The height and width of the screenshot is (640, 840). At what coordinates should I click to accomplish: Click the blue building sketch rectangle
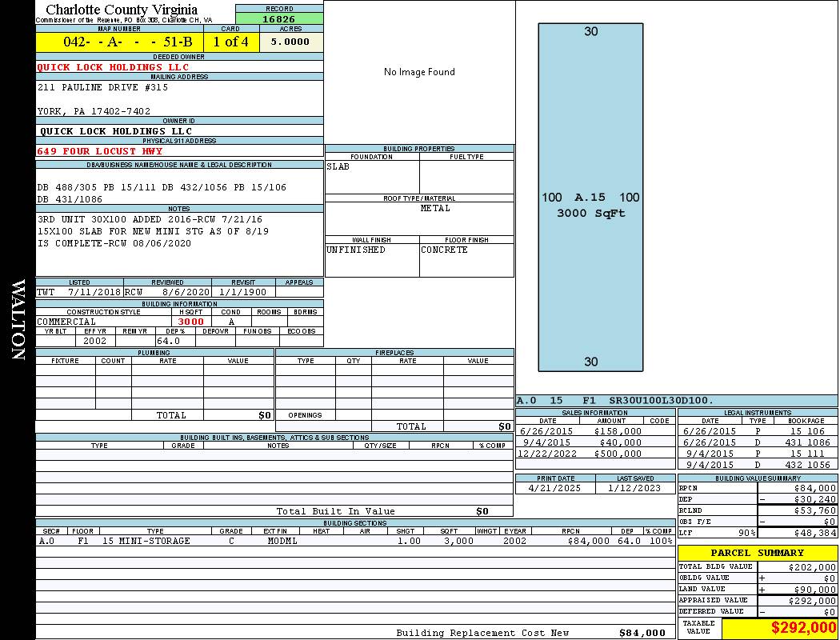pyautogui.click(x=590, y=197)
